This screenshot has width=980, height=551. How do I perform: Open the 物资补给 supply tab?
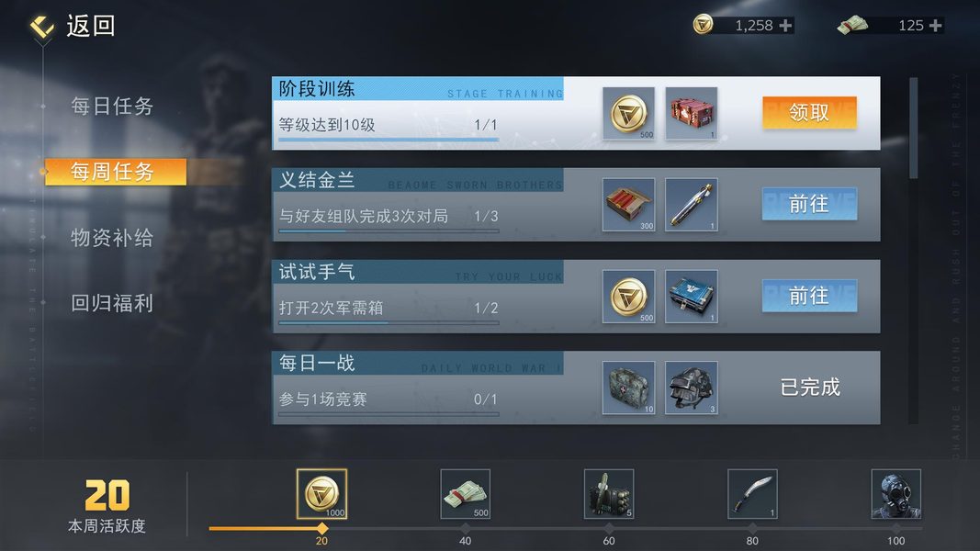click(x=112, y=238)
